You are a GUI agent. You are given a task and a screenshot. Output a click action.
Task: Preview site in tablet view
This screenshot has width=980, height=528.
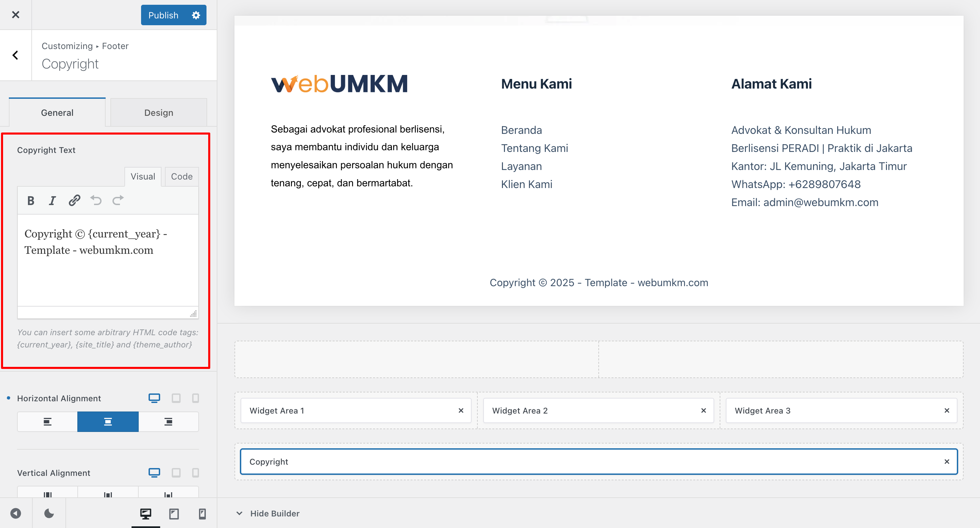[x=174, y=514]
